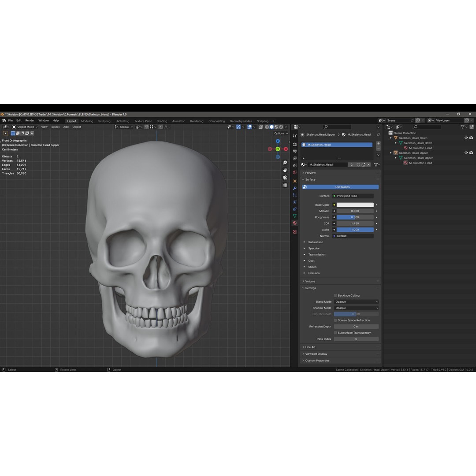Switch to wireframe viewport shading

coord(267,127)
